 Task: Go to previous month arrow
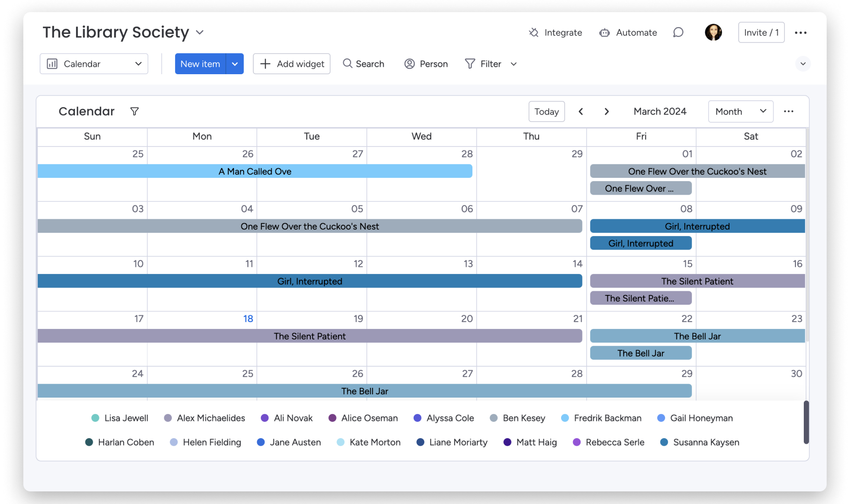581,111
